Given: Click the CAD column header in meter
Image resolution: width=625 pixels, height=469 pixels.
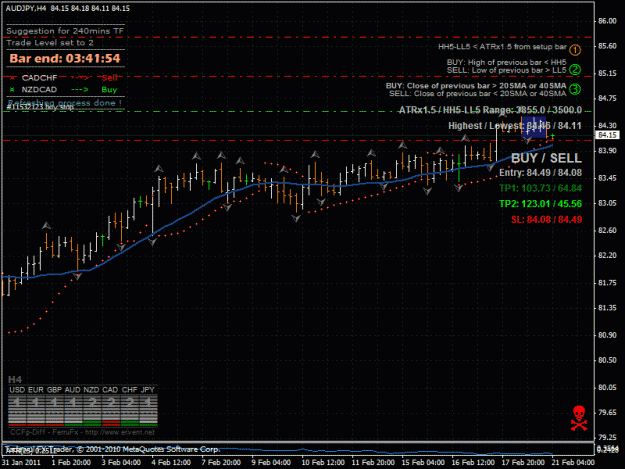Looking at the screenshot, I should tap(110, 390).
